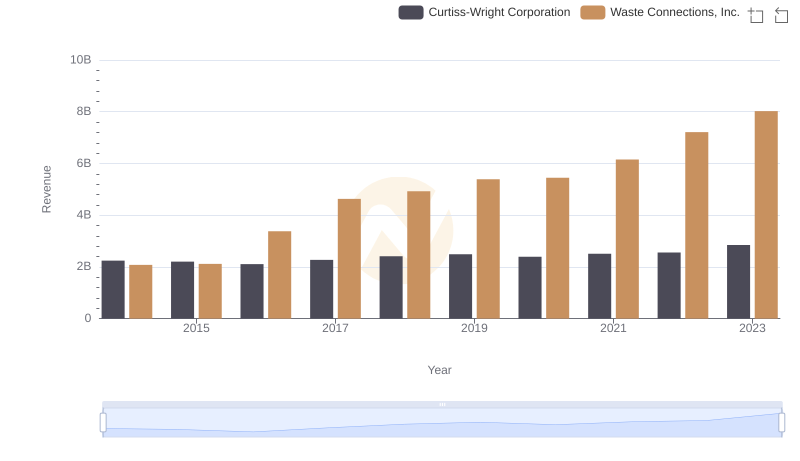Click the 2022 Waste Connections bar
Screen dimensions: 800x461
[x=696, y=225]
